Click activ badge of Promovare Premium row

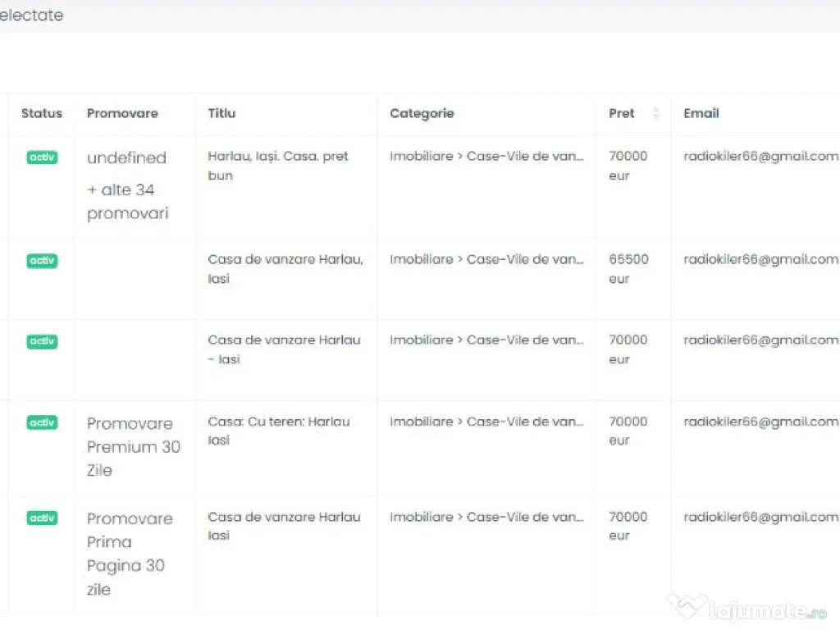[42, 422]
